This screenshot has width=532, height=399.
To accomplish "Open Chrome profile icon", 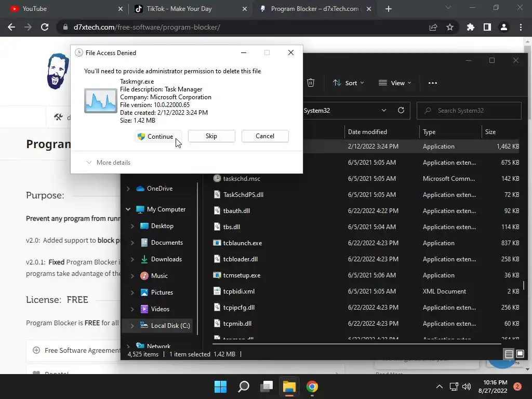I will [504, 27].
